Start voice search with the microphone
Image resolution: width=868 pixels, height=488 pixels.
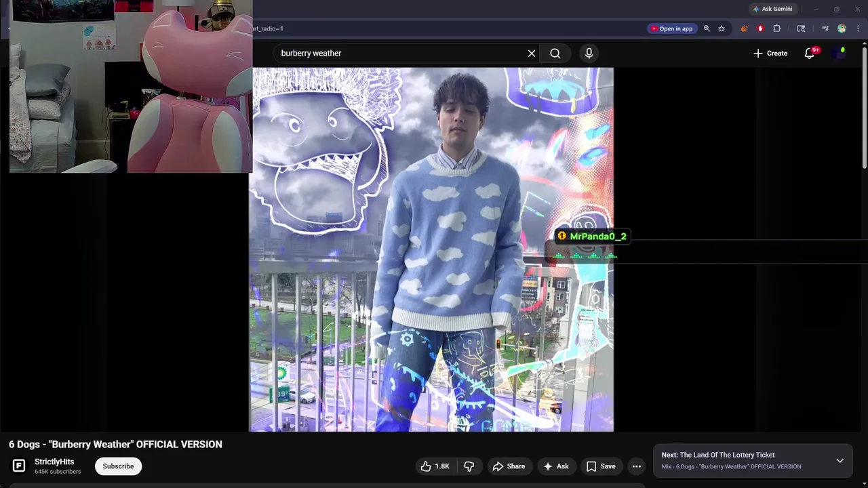click(589, 53)
